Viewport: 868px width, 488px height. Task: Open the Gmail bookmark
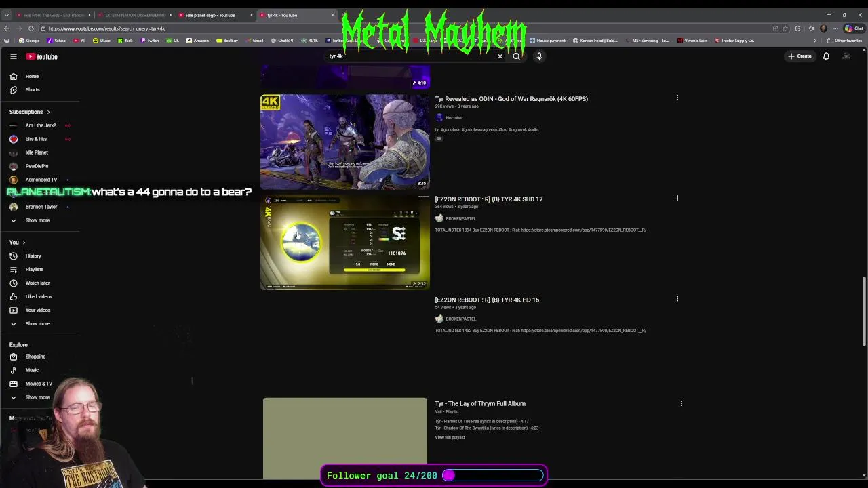[254, 41]
